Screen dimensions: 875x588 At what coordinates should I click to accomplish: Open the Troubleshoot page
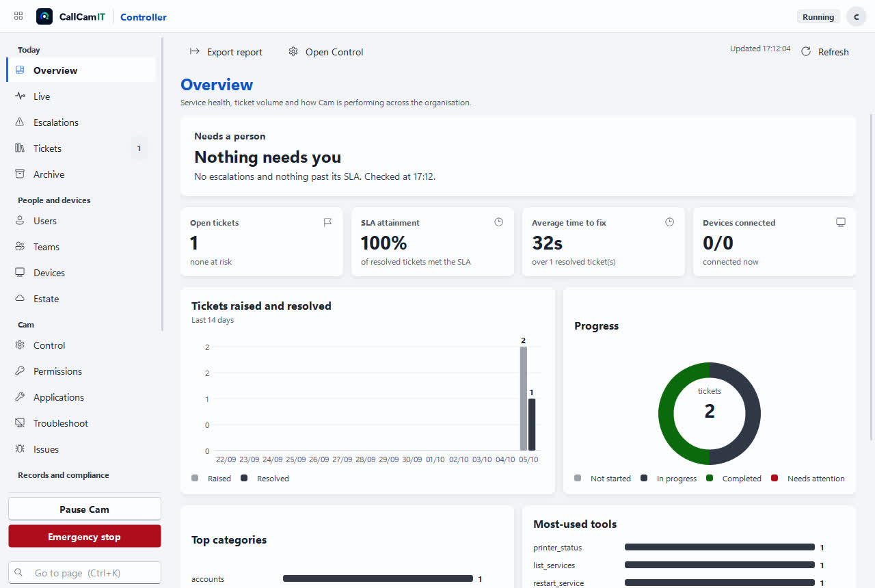(x=81, y=423)
